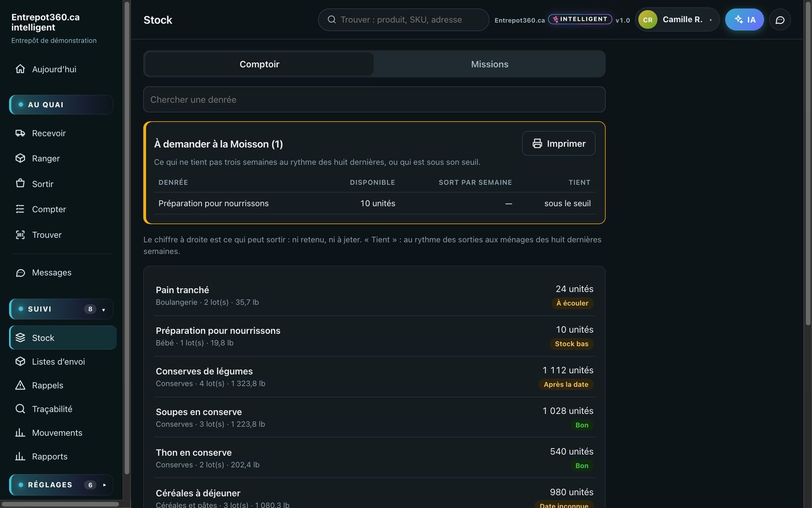Open the Pain tranché row
This screenshot has width=812, height=508.
coord(375,295)
